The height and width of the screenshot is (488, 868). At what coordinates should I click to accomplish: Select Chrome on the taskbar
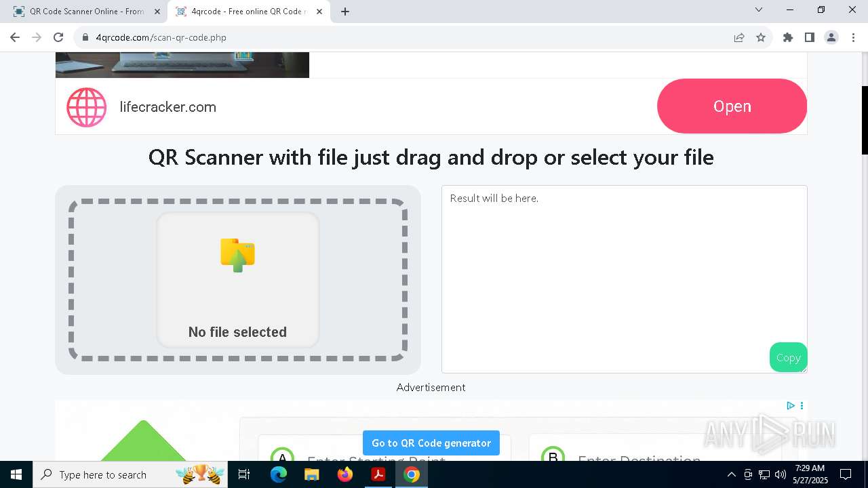pos(412,474)
